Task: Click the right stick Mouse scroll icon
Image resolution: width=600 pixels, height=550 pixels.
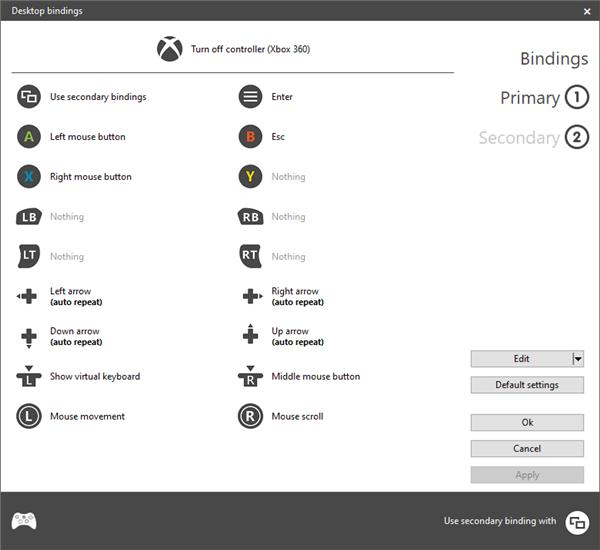Action: tap(250, 416)
